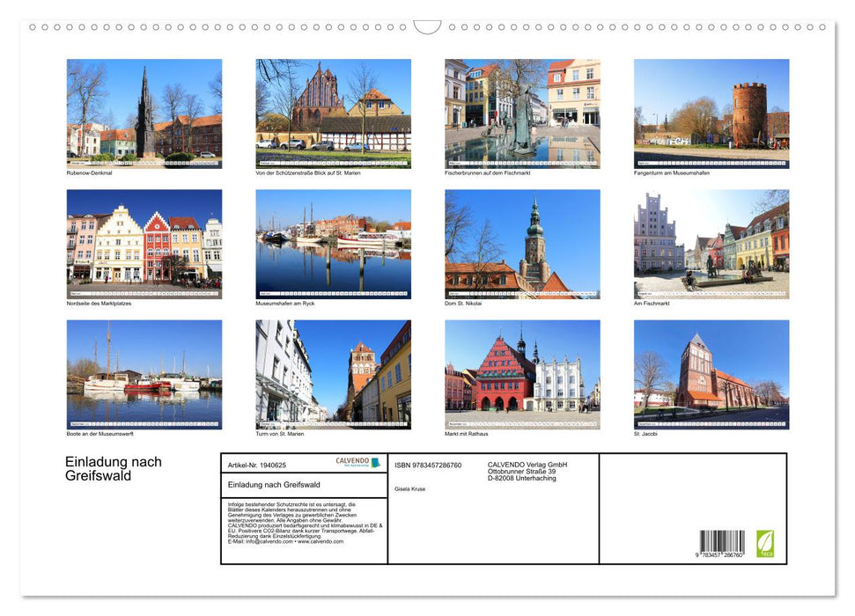Viewport: 855px width, 616px height.
Task: Click the Einladung nach Greifswald title
Action: [113, 469]
